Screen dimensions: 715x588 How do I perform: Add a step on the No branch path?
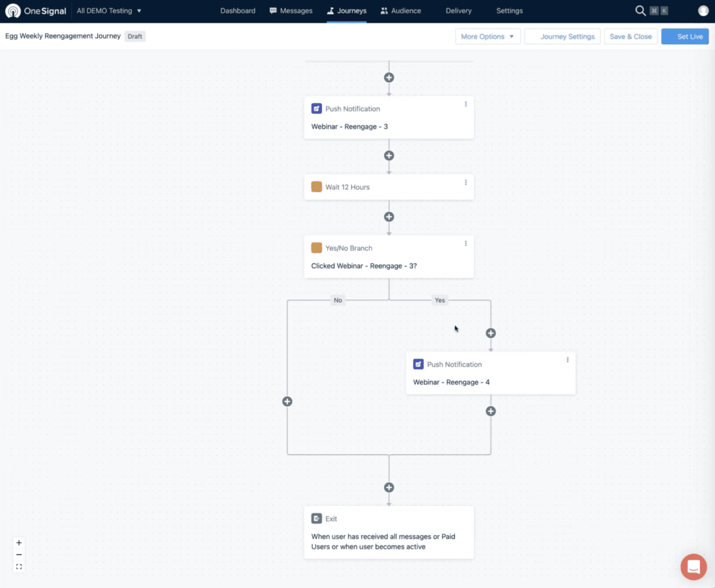[x=287, y=401]
